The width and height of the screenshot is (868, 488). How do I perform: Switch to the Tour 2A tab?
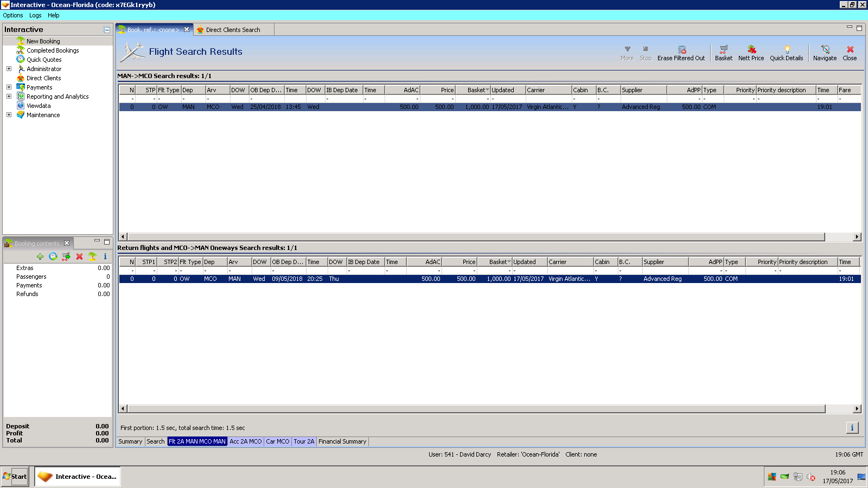[304, 441]
